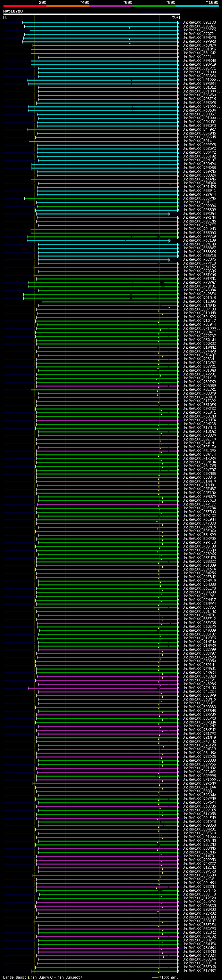Select the UniRef100_Q9M0B6 label

(199, 168)
